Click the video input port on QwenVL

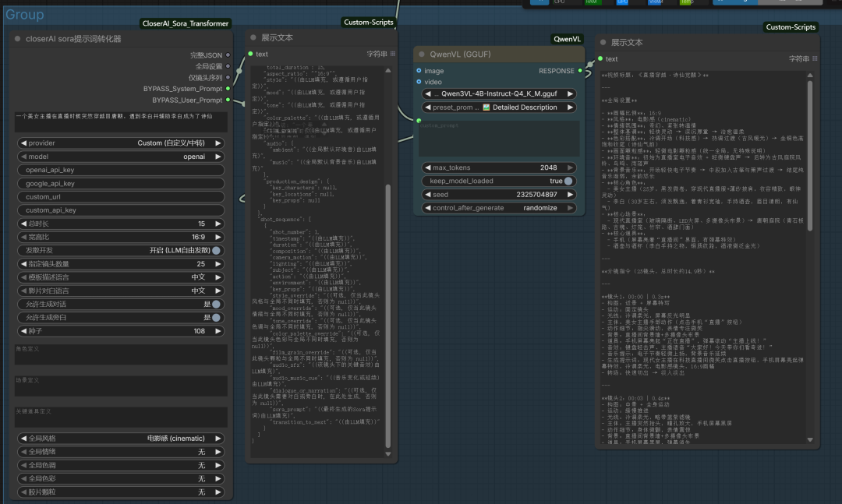tap(418, 82)
